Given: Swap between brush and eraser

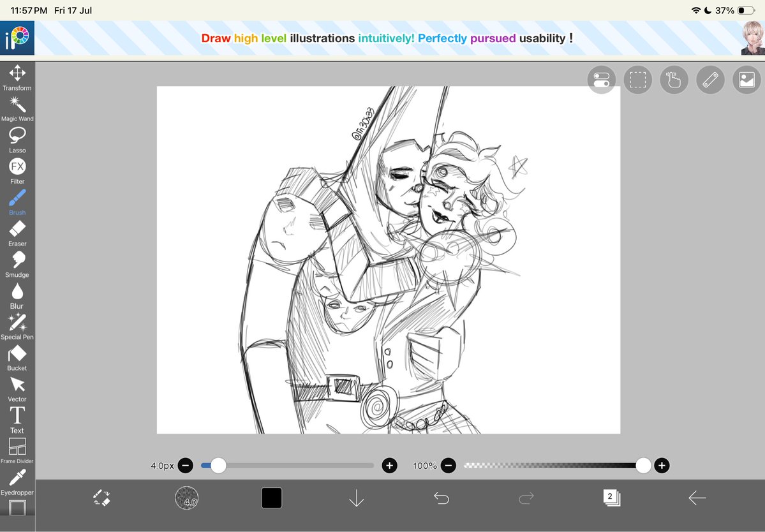Looking at the screenshot, I should pyautogui.click(x=102, y=498).
